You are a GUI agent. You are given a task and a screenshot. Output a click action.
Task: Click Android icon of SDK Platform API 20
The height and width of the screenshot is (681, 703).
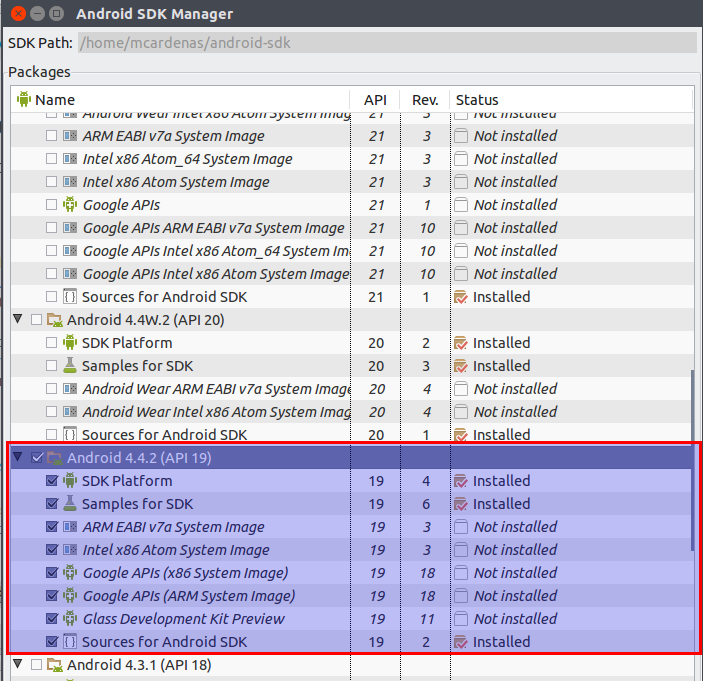[x=70, y=342]
